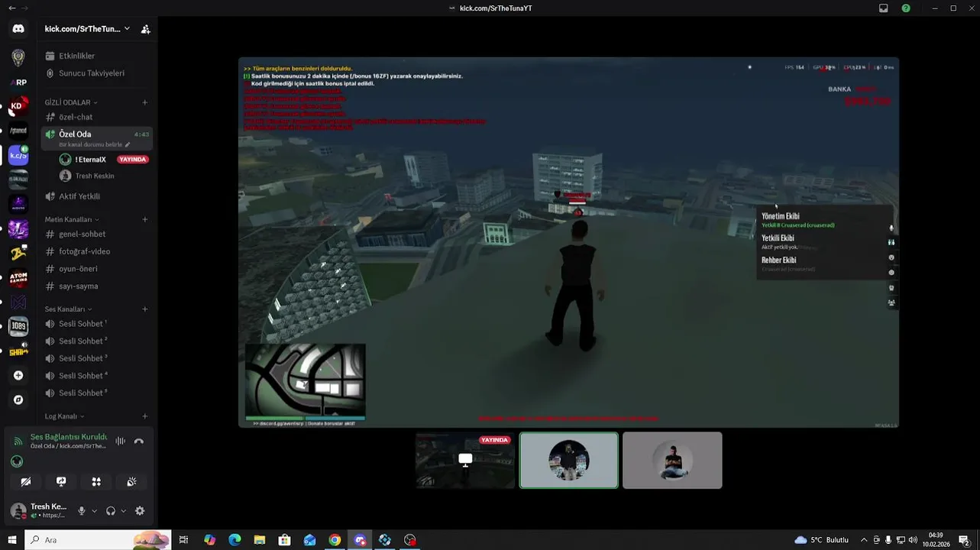Create channel in Metin Kanalları category
This screenshot has height=550, width=980.
coord(145,219)
